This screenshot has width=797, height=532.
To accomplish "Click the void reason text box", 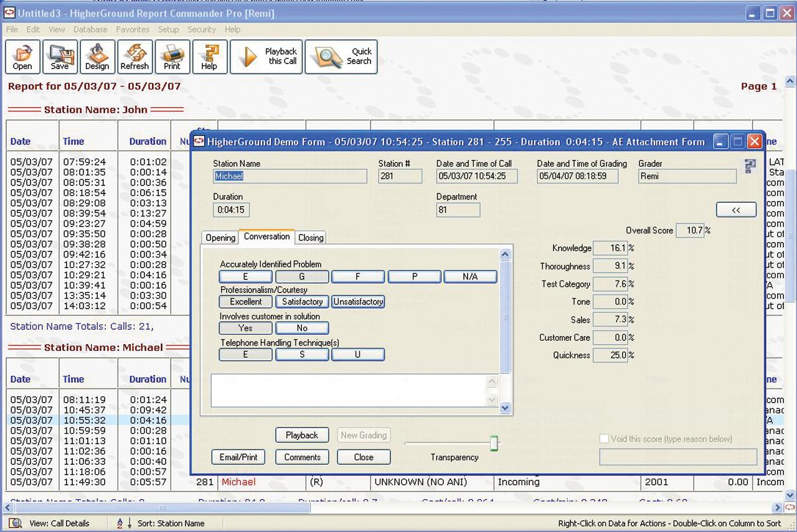I will point(678,457).
